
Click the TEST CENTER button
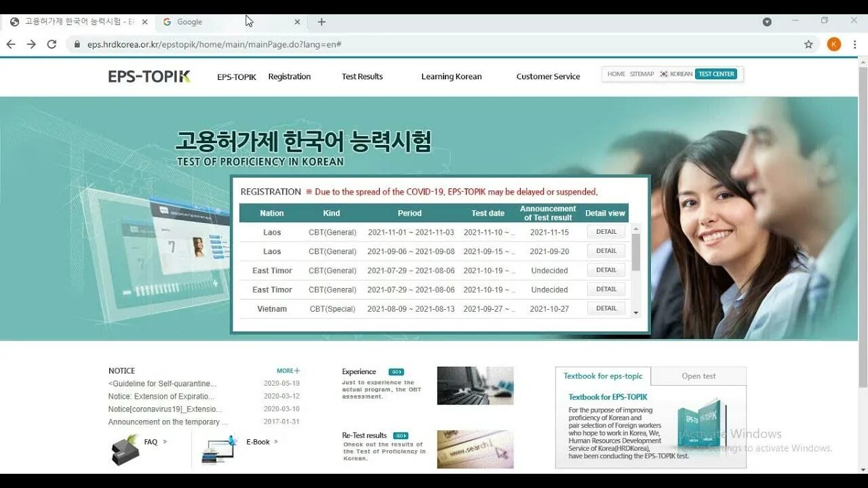(x=716, y=74)
